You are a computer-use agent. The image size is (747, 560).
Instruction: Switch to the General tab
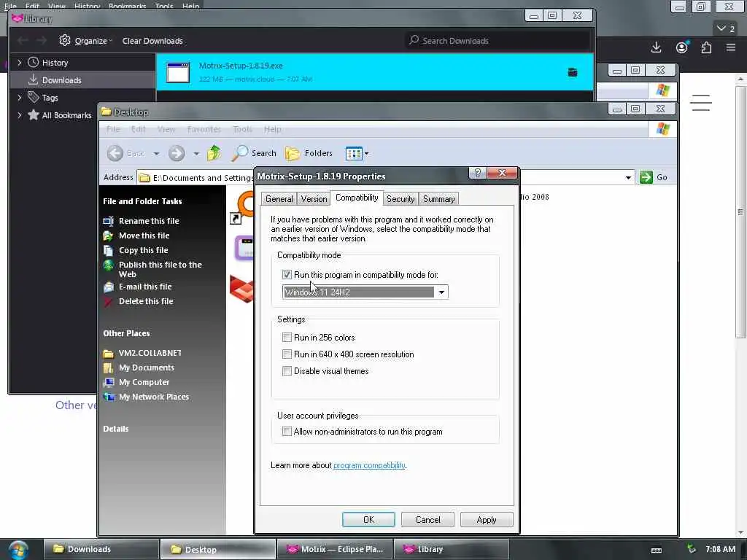[x=279, y=199]
